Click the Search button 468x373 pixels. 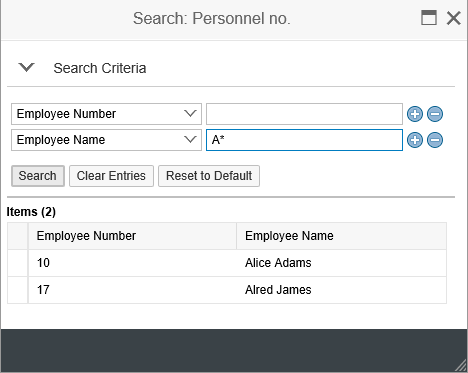[38, 176]
